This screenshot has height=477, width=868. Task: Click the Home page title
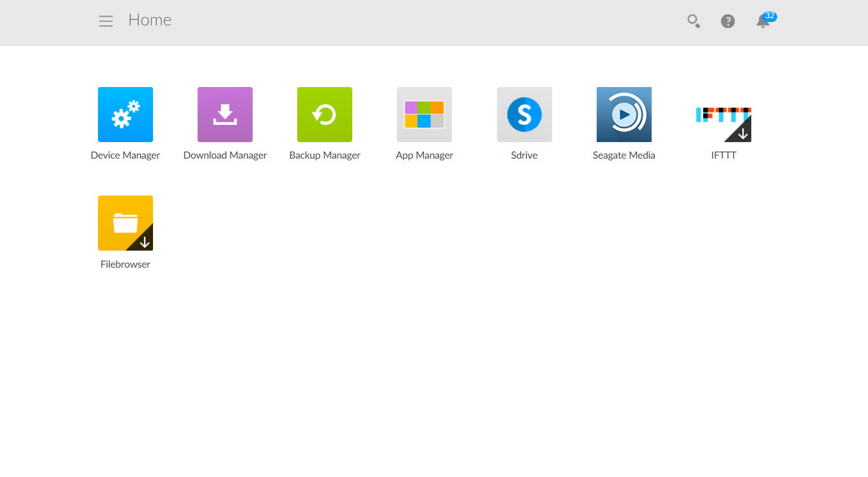150,20
